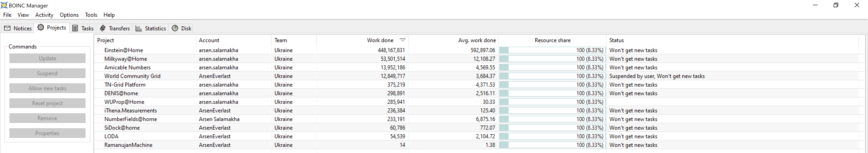Click 'Suspended by user, Won't get new tasks' status
The image size is (868, 153).
[x=657, y=76]
